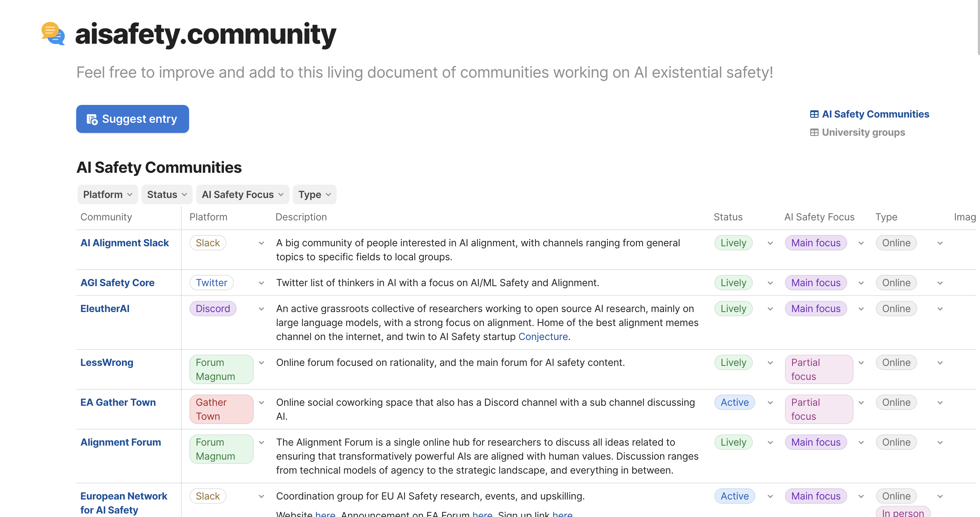
Task: Open the AI Safety Focus filter dropdown
Action: point(242,194)
